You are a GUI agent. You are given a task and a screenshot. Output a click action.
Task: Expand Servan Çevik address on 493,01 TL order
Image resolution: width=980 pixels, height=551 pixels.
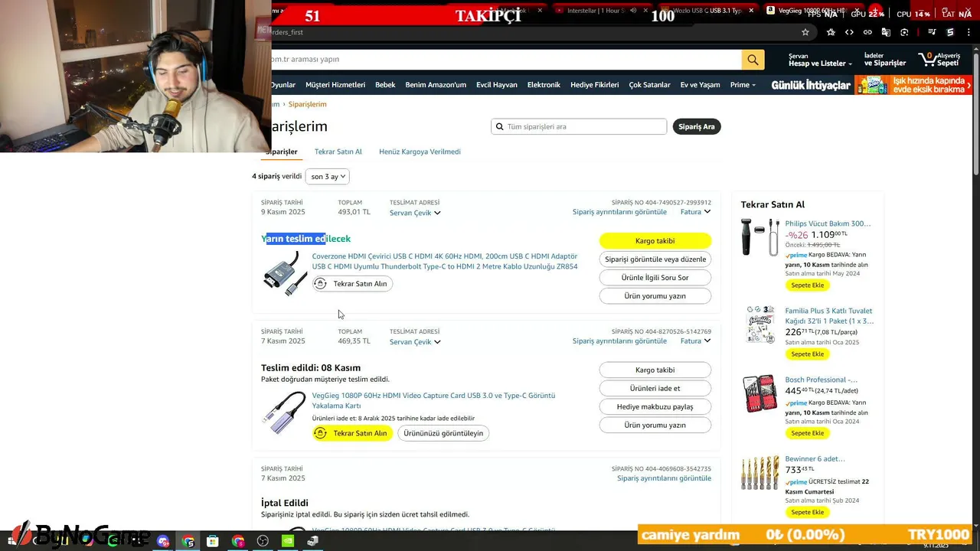coord(415,213)
